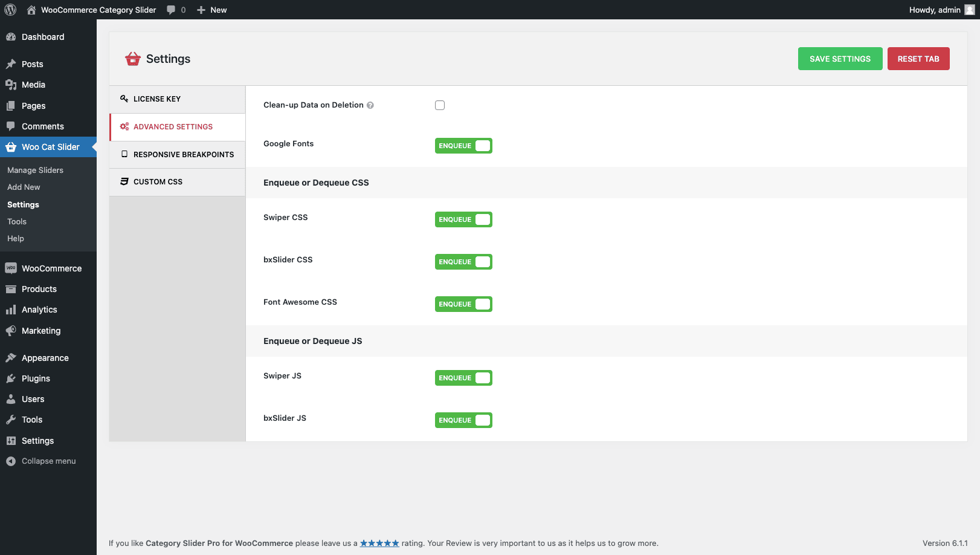
Task: Click the help icon beside Clean-up Data on Deletion
Action: pyautogui.click(x=370, y=105)
